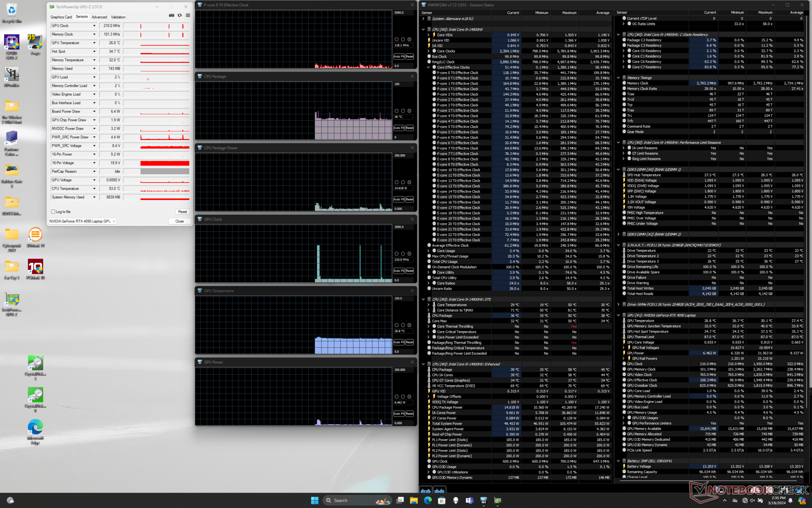Click the PerfCap Reason gray graph bar
Screen dimensions: 812x508
pos(165,171)
